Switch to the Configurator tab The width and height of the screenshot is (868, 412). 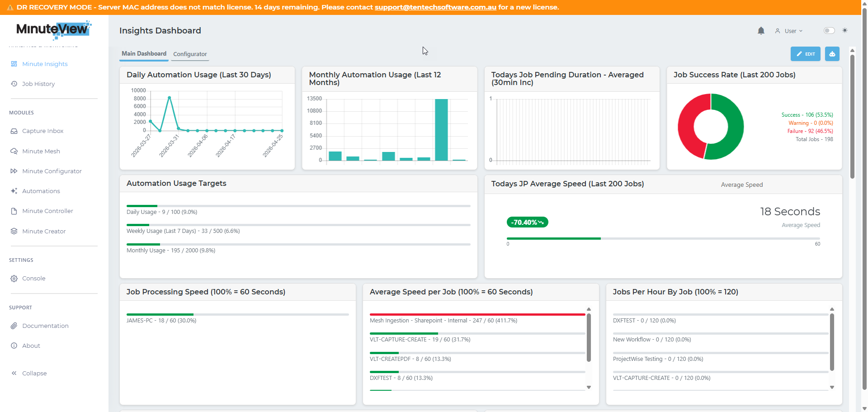190,54
